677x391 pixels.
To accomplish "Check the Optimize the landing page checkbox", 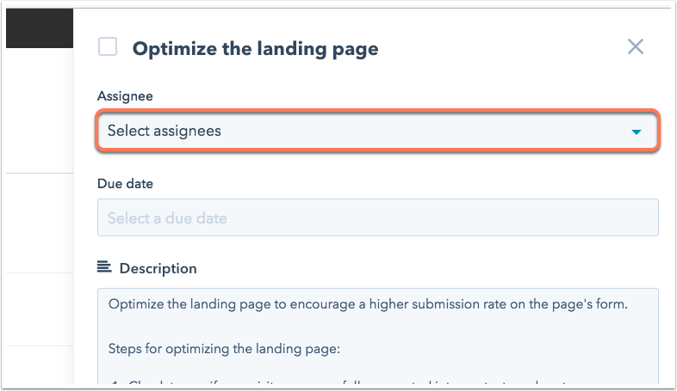I will coord(108,47).
